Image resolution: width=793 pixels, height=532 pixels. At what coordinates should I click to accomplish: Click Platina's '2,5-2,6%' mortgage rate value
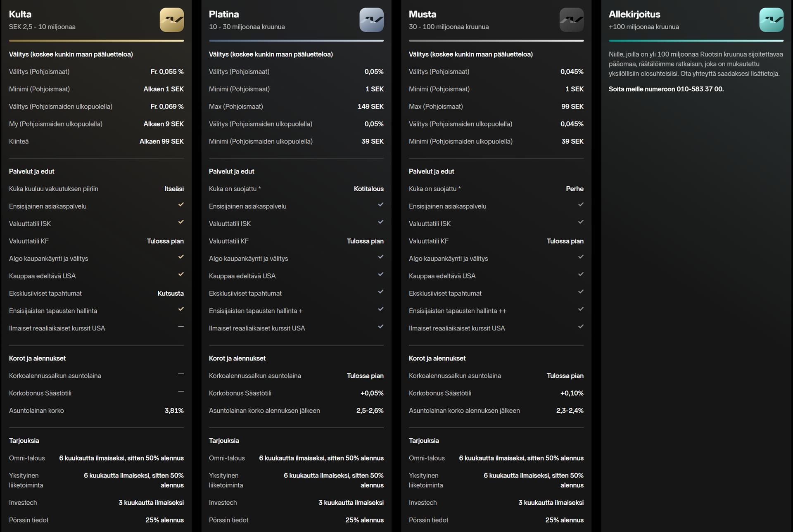point(370,411)
